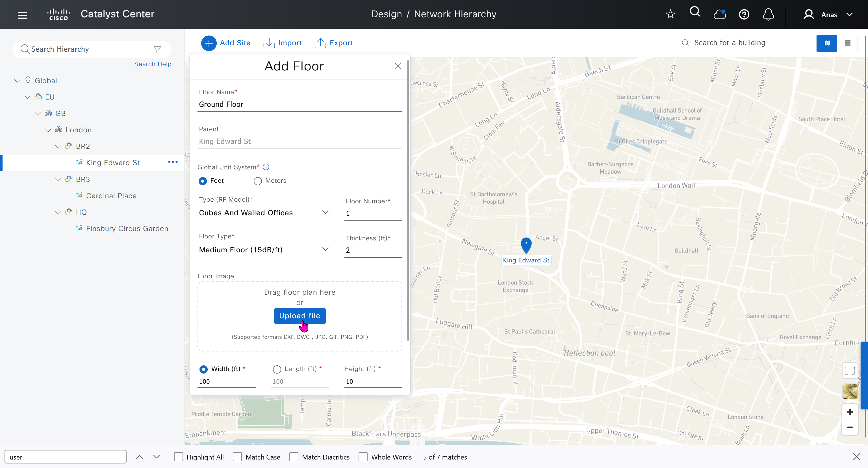Collapse the BR3 tree node

[x=58, y=180]
